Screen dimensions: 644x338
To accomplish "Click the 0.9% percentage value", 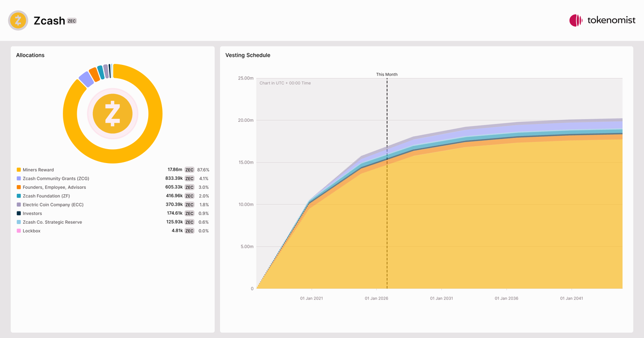I will click(204, 214).
